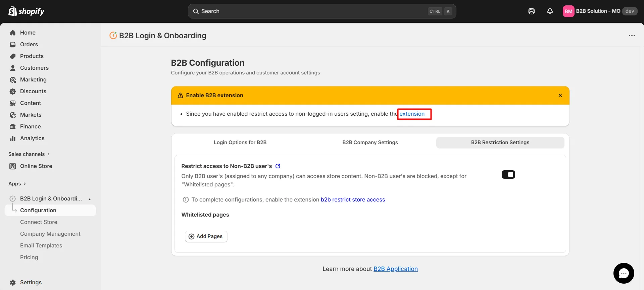
Task: Click inside the Search field
Action: click(322, 11)
